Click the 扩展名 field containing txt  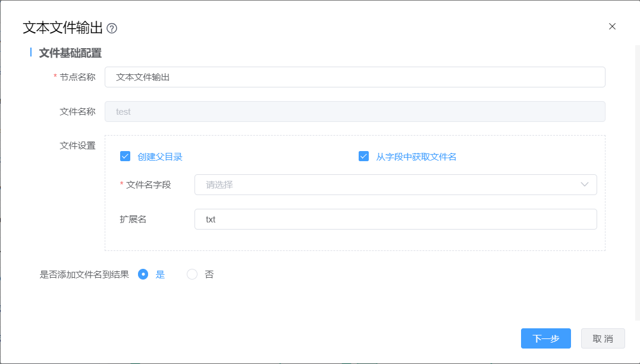coord(395,219)
